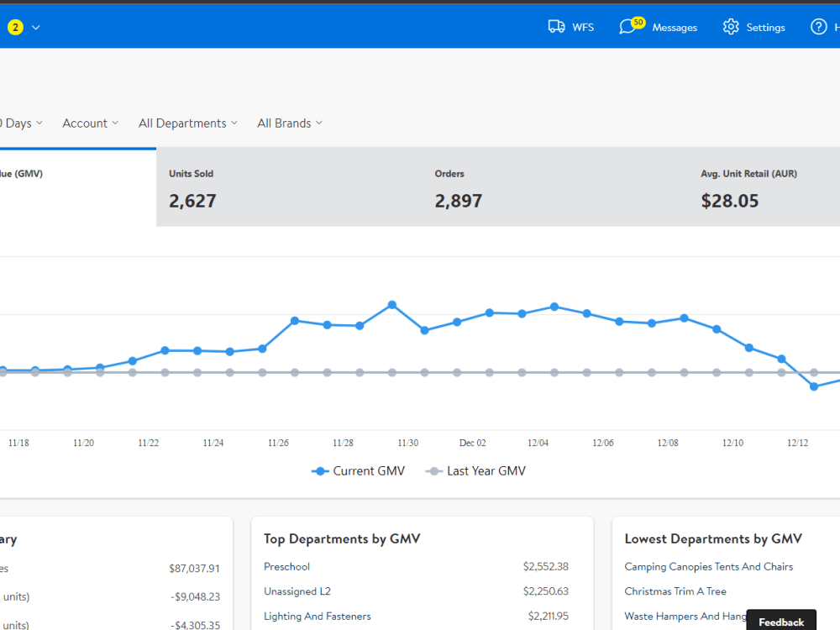Open Settings gear icon
This screenshot has width=840, height=630.
(x=731, y=27)
